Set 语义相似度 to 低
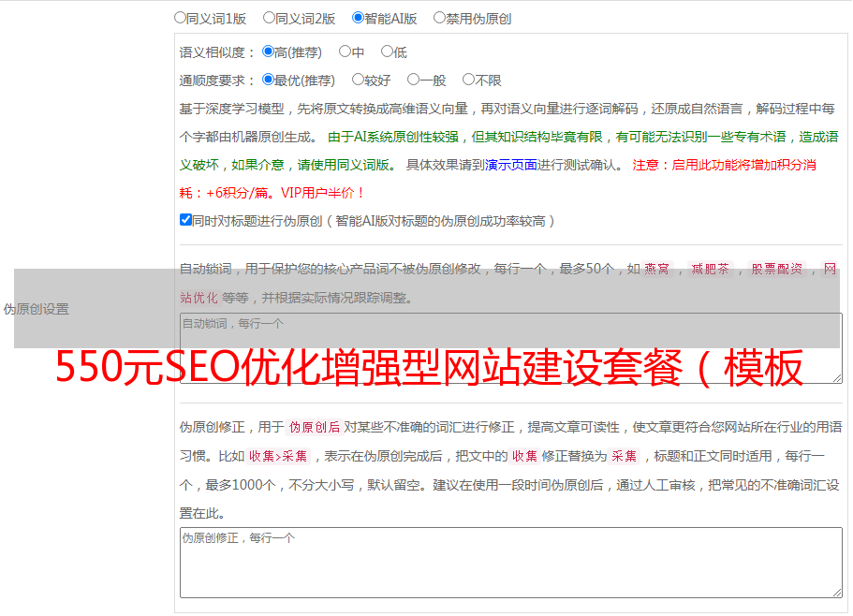Image resolution: width=853 pixels, height=616 pixels. [x=388, y=52]
